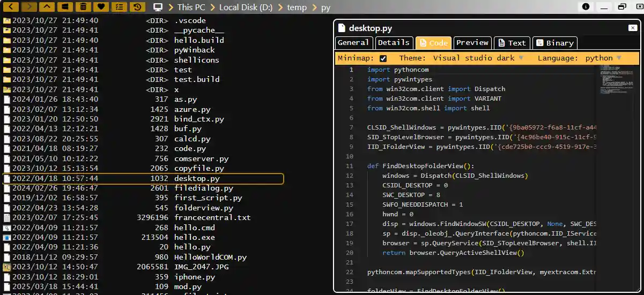
Task: Expand breadcrumb chevron before py
Action: coord(314,7)
